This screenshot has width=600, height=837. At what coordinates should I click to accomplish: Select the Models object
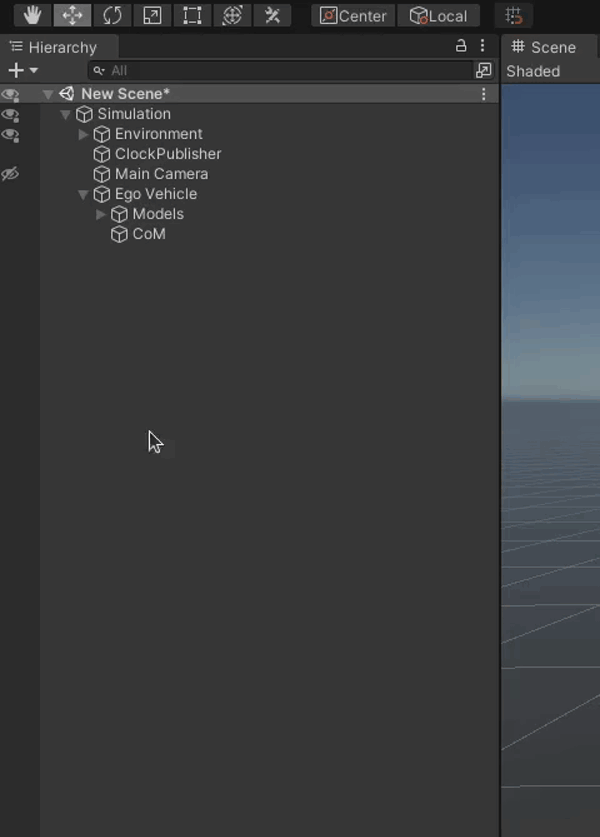[x=158, y=214]
